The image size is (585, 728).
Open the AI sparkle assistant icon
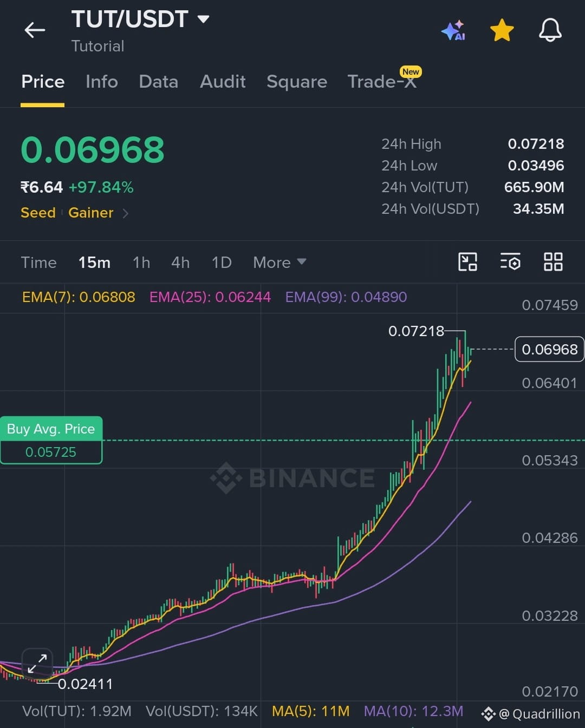[453, 30]
